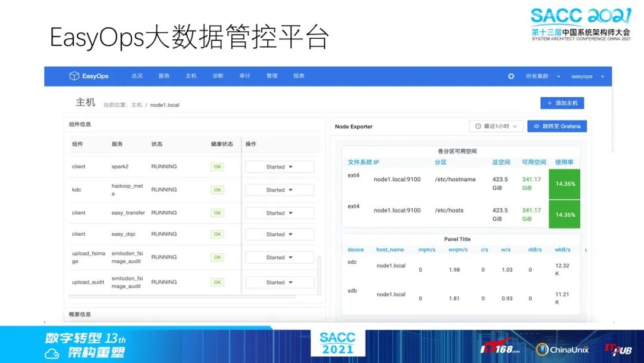The width and height of the screenshot is (644, 363).
Task: Select the /etc/hosts partition cell
Action: (x=449, y=211)
